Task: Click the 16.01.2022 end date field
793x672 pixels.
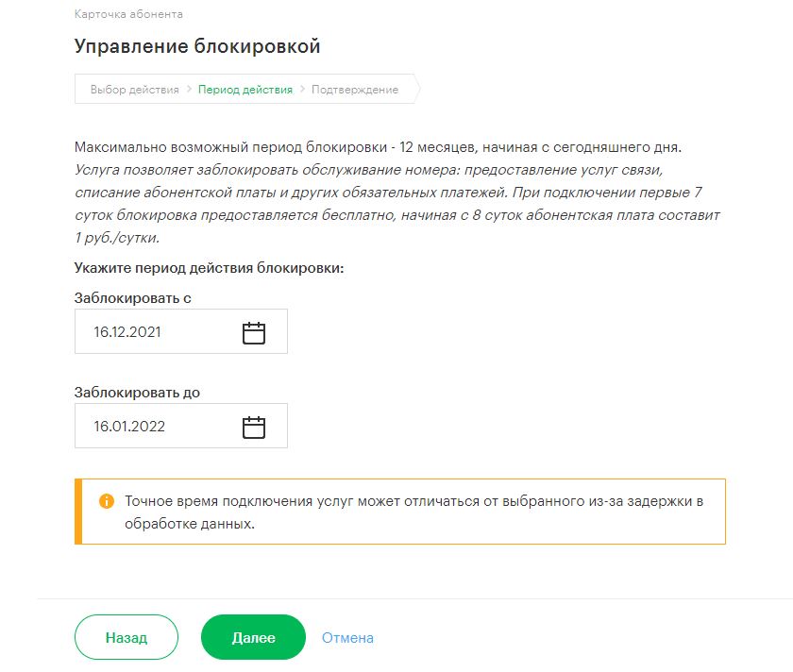Action: point(181,426)
